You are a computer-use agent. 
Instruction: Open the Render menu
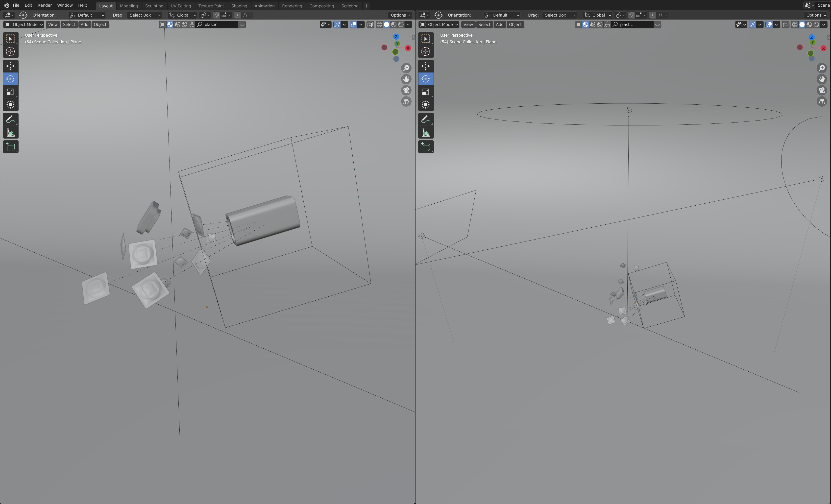[x=45, y=5]
